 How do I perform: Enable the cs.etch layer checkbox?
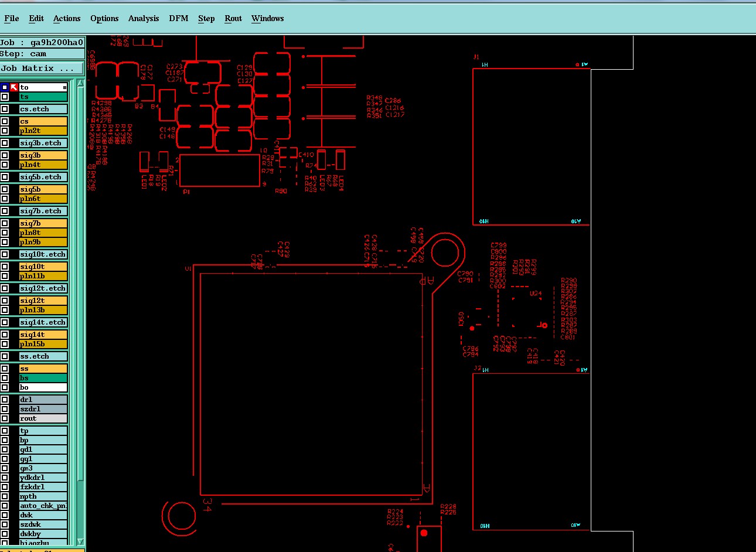pos(5,109)
